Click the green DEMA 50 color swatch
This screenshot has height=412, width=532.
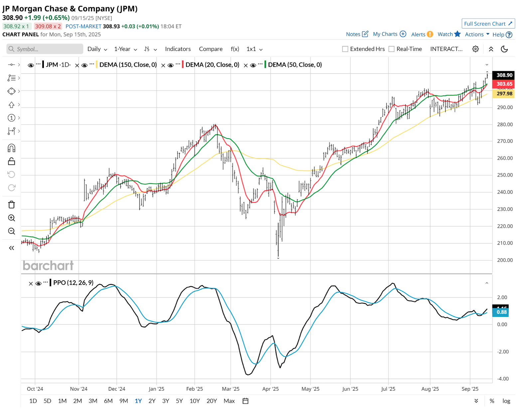(x=265, y=65)
